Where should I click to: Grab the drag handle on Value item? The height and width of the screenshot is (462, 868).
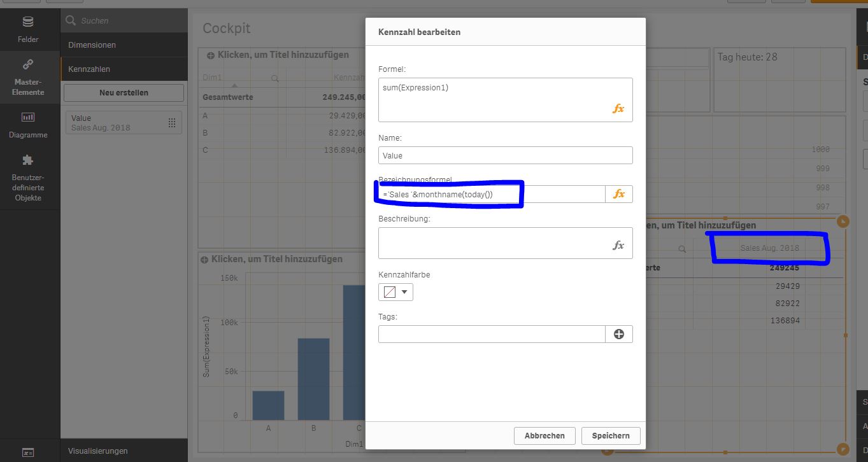point(172,123)
